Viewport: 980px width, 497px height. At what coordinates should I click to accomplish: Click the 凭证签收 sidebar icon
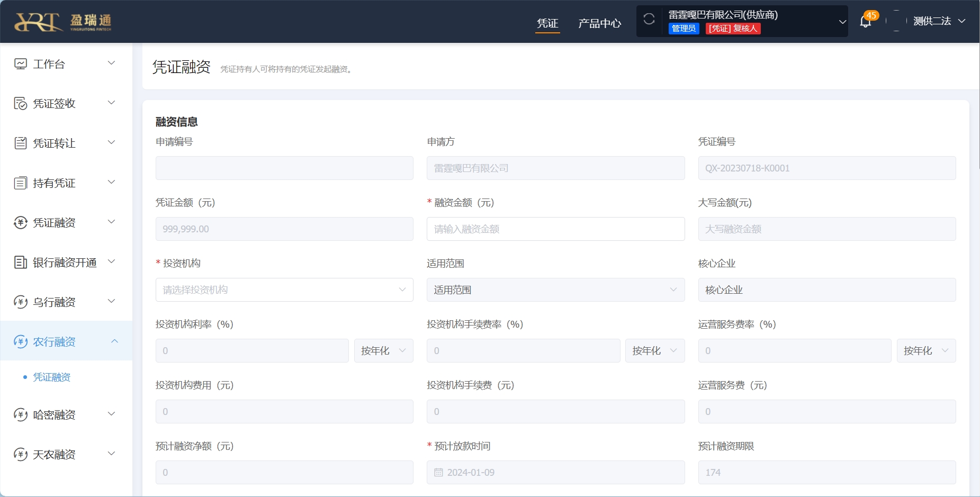[20, 104]
